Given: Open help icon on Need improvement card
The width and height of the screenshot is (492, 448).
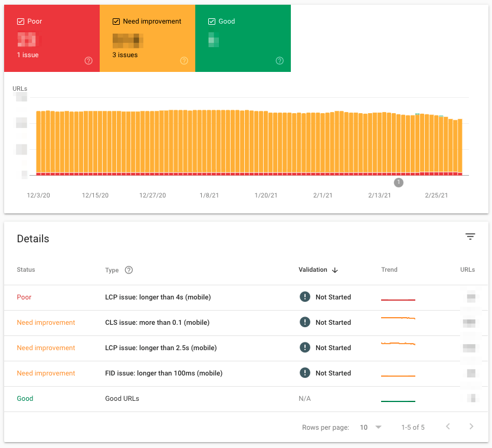Looking at the screenshot, I should click(x=184, y=61).
